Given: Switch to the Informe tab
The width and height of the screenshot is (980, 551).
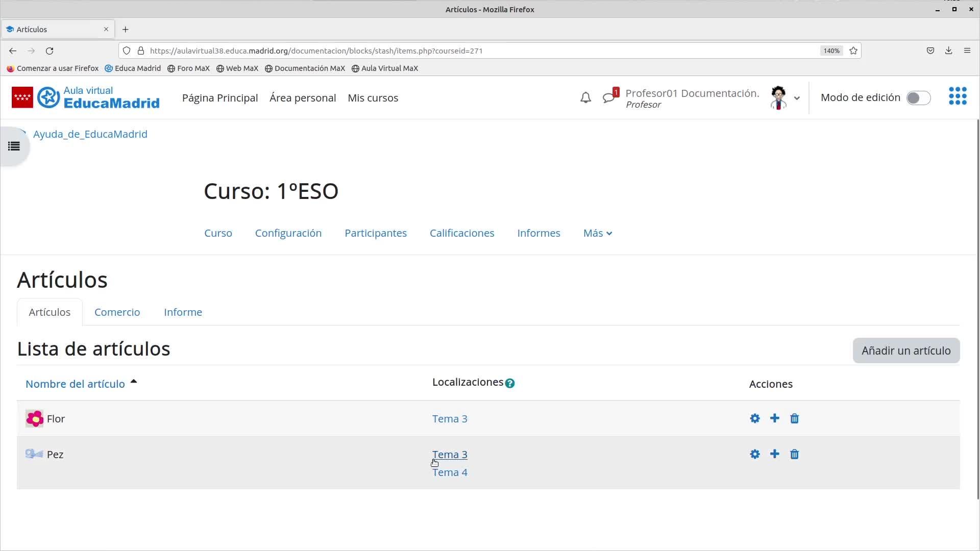Looking at the screenshot, I should coord(183,312).
